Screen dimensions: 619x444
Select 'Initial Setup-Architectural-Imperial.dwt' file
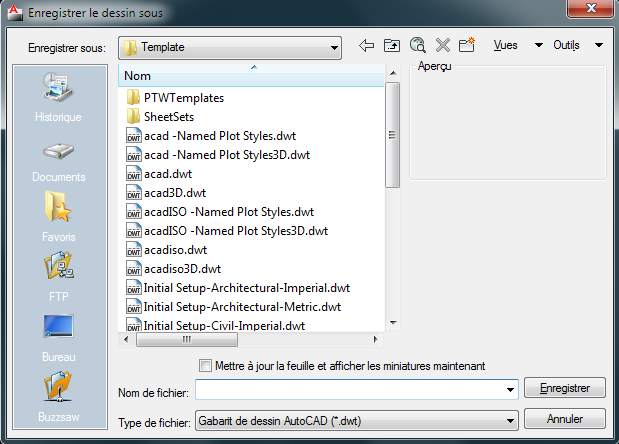pyautogui.click(x=247, y=288)
